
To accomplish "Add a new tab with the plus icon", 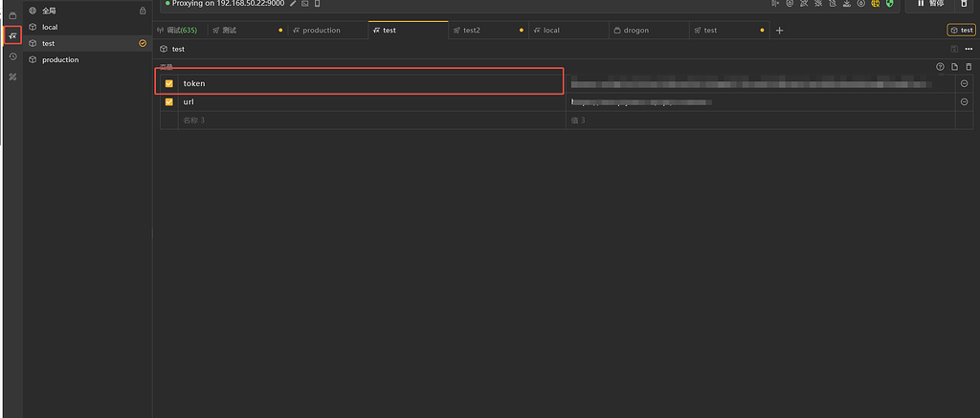I will tap(779, 30).
